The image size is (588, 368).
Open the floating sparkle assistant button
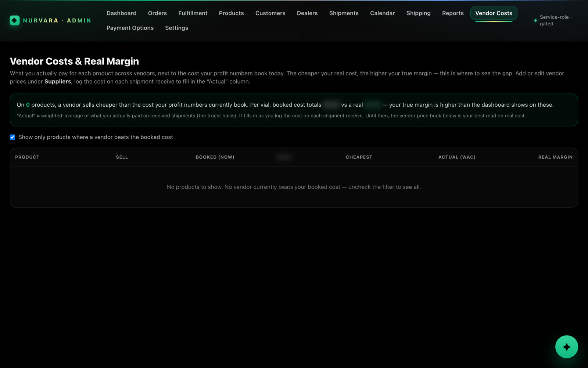coord(566,347)
